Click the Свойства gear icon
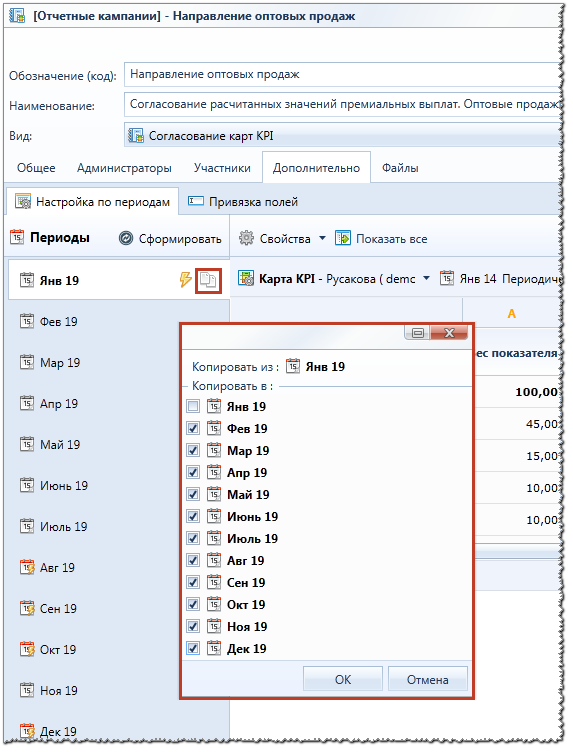Viewport: 573px width, 752px height. tap(246, 238)
